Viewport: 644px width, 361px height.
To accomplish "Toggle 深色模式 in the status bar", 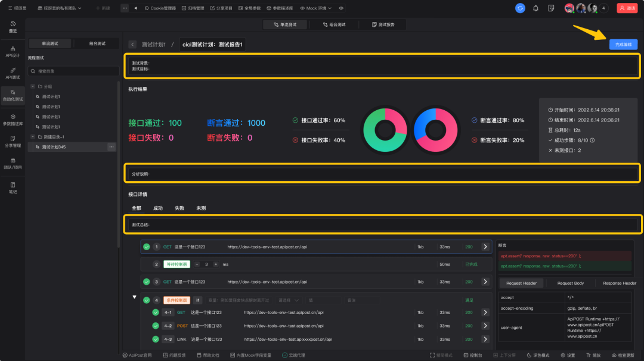I will click(x=538, y=355).
